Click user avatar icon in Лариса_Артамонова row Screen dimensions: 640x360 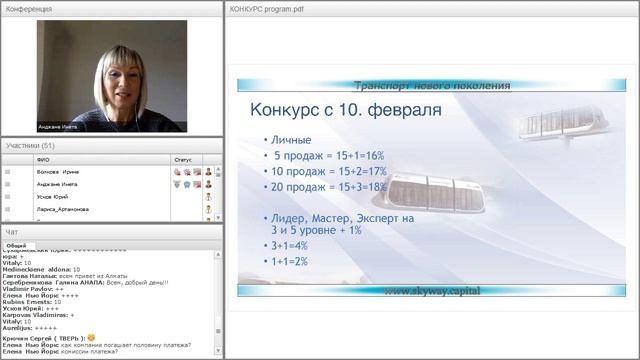point(209,209)
